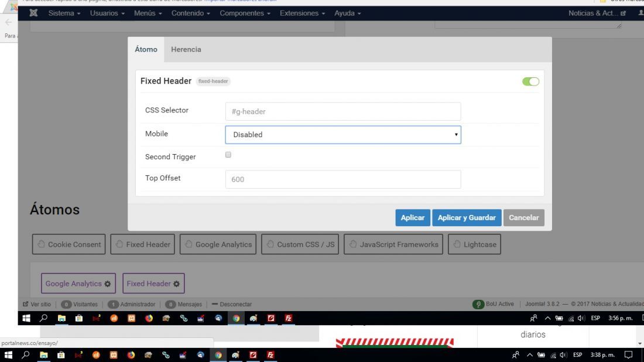Click the Administrador counter link
The height and width of the screenshot is (362, 644).
tap(131, 305)
